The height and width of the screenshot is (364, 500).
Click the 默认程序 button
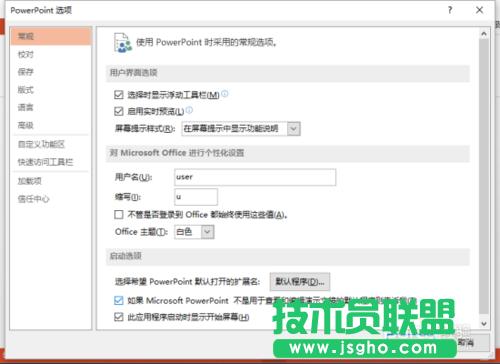tap(300, 282)
